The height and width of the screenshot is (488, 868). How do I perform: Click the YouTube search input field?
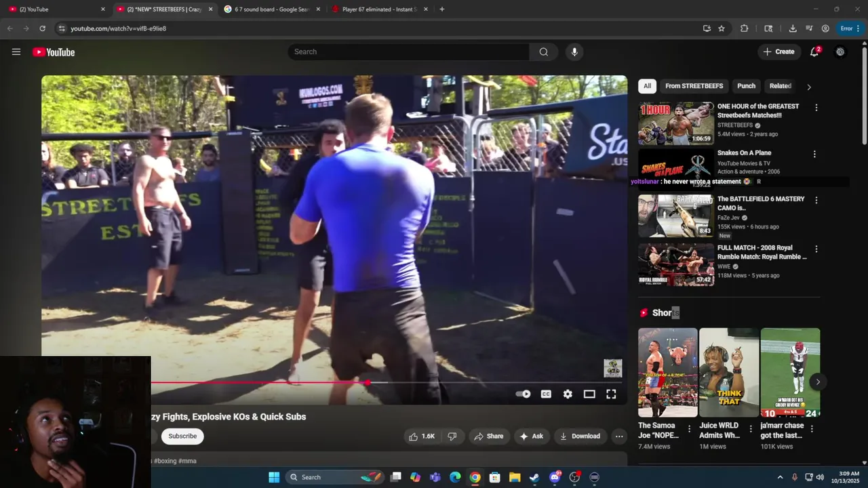coord(408,52)
